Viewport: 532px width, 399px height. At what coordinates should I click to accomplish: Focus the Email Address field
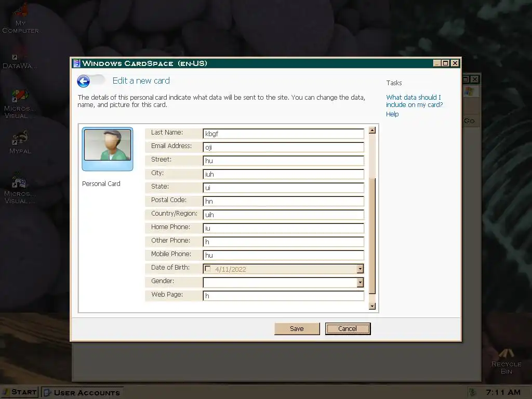(x=283, y=147)
